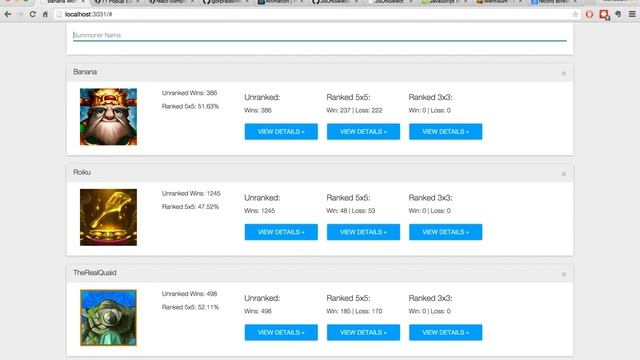The height and width of the screenshot is (360, 640).
Task: Click 'Ranked 5x5: 47.52%' text
Action: tap(190, 207)
